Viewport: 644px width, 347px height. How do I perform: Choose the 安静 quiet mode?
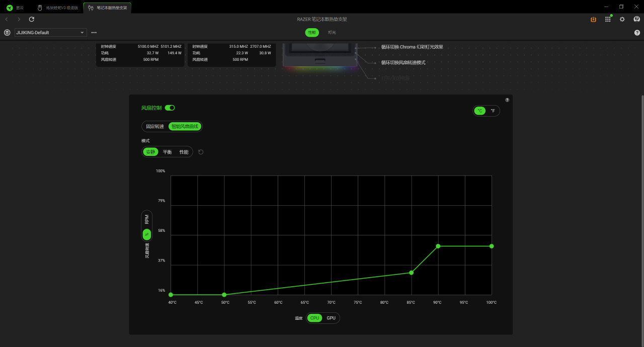pos(151,152)
